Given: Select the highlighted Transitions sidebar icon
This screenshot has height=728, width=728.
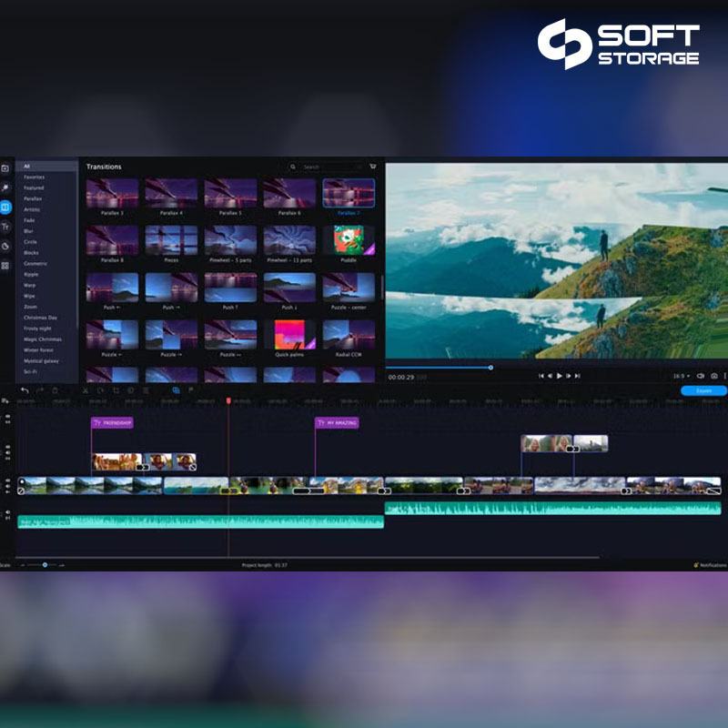Looking at the screenshot, I should 5,207.
